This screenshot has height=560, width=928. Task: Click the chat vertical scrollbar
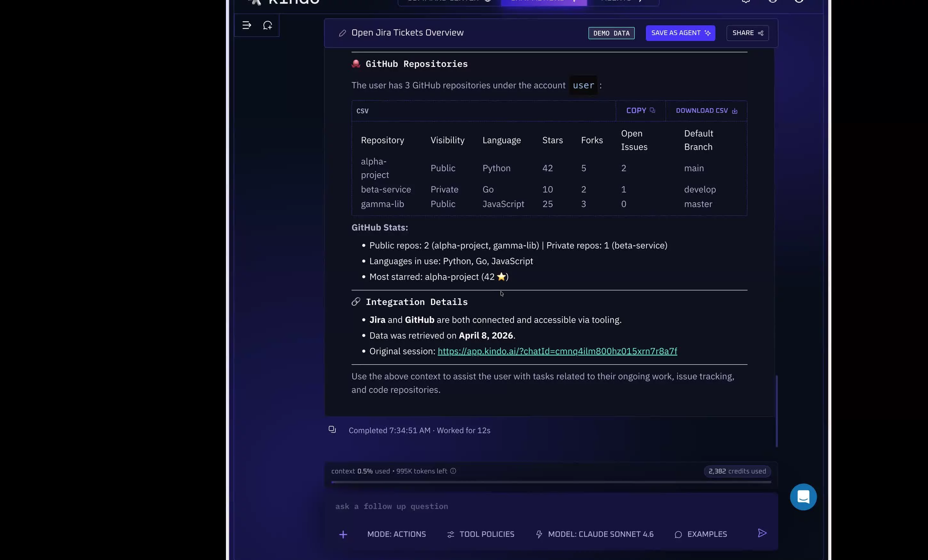[x=776, y=411]
